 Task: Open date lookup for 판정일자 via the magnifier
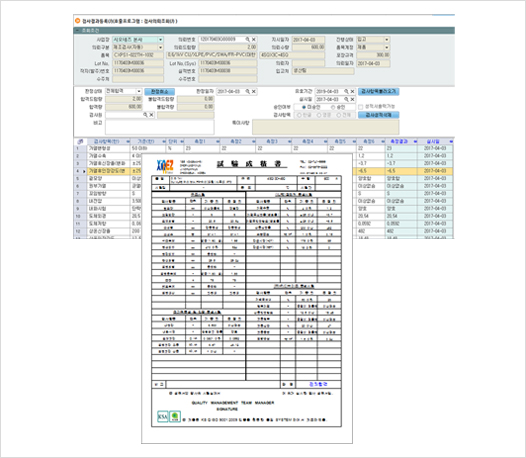(x=248, y=92)
